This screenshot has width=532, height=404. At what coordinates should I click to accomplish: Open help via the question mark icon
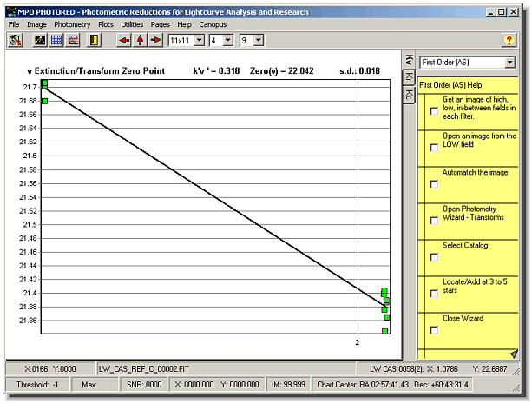click(509, 40)
